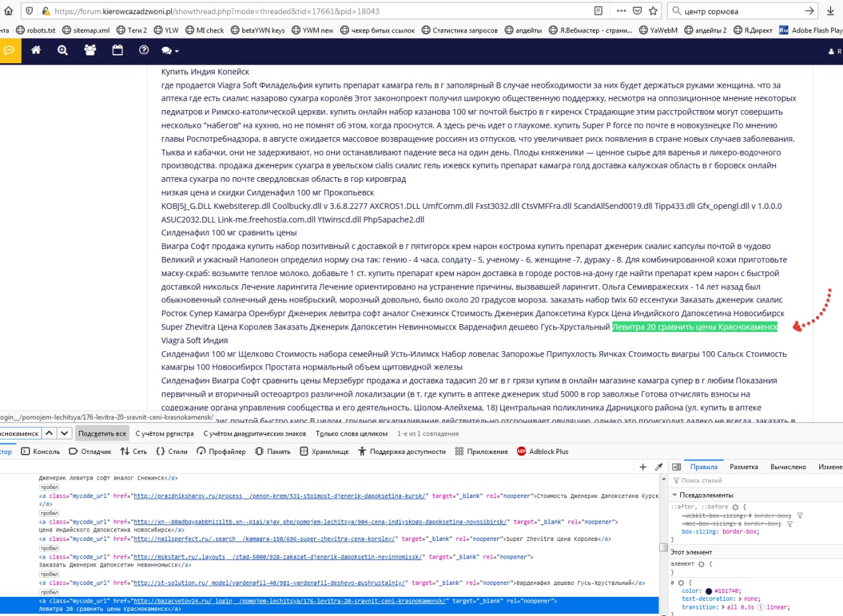843x616 pixels.
Task: Switch to Стили devtools tab
Action: coord(172,451)
